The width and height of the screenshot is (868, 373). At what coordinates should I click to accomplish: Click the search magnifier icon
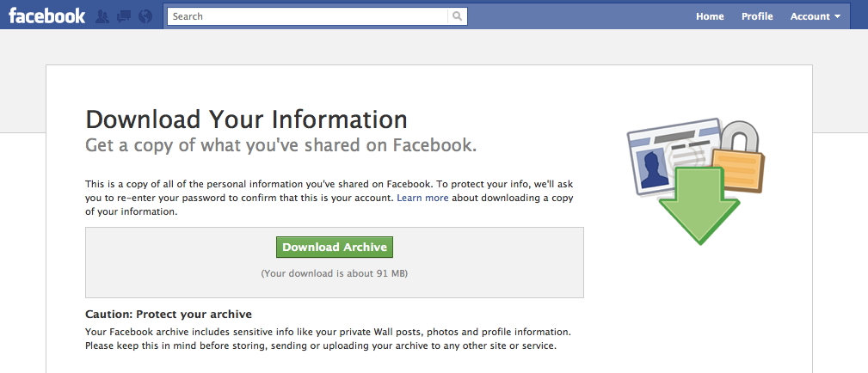(x=458, y=16)
